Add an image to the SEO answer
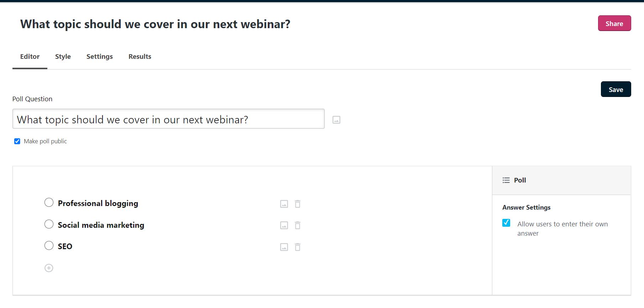The height and width of the screenshot is (308, 644). (x=283, y=247)
